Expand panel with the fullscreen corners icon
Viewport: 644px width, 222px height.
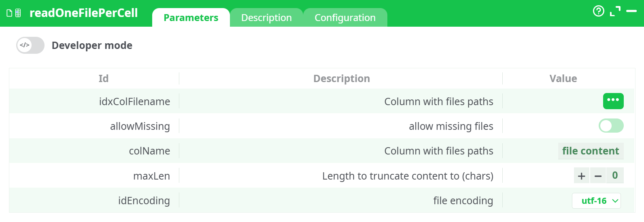[615, 11]
